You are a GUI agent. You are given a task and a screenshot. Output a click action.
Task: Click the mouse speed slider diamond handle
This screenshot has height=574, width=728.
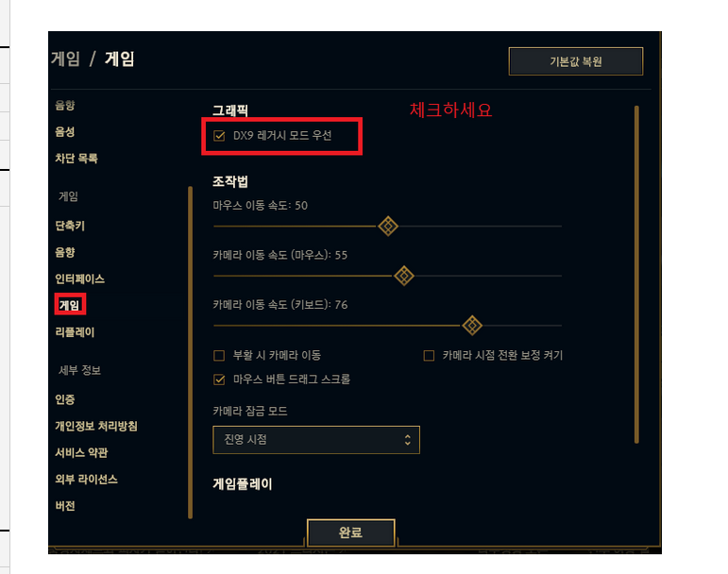tap(388, 227)
